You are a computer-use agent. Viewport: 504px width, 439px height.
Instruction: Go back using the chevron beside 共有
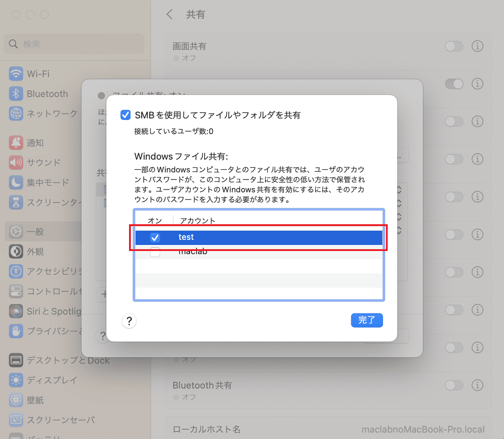click(x=169, y=14)
